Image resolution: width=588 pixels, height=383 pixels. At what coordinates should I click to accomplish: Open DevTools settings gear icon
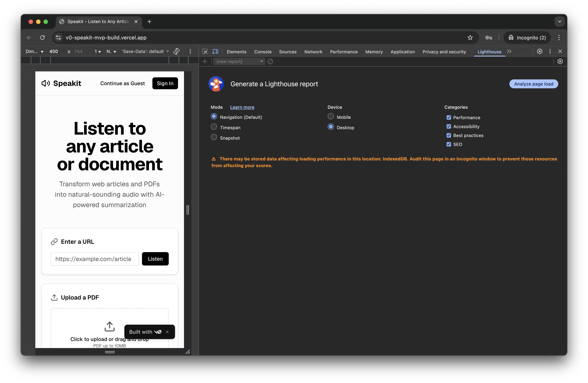(539, 51)
